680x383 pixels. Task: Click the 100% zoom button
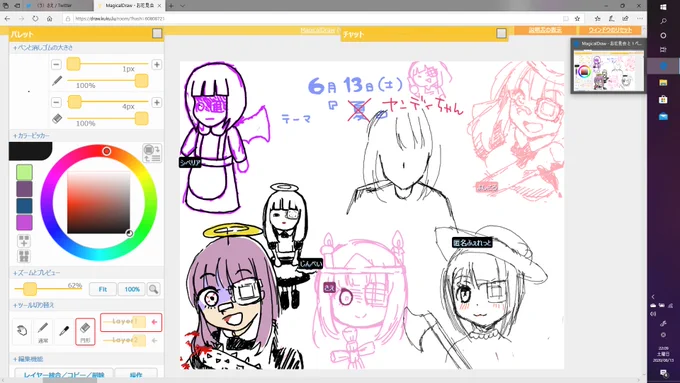(132, 289)
